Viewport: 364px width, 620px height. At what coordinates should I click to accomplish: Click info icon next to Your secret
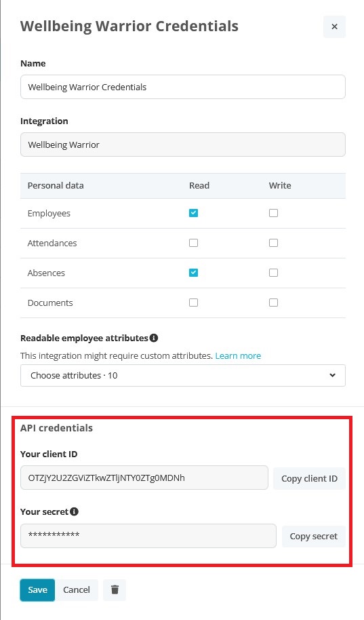pyautogui.click(x=74, y=511)
